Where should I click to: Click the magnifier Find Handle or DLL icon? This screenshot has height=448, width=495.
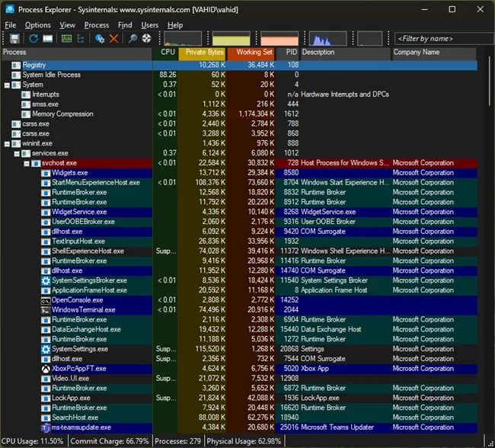tap(132, 38)
